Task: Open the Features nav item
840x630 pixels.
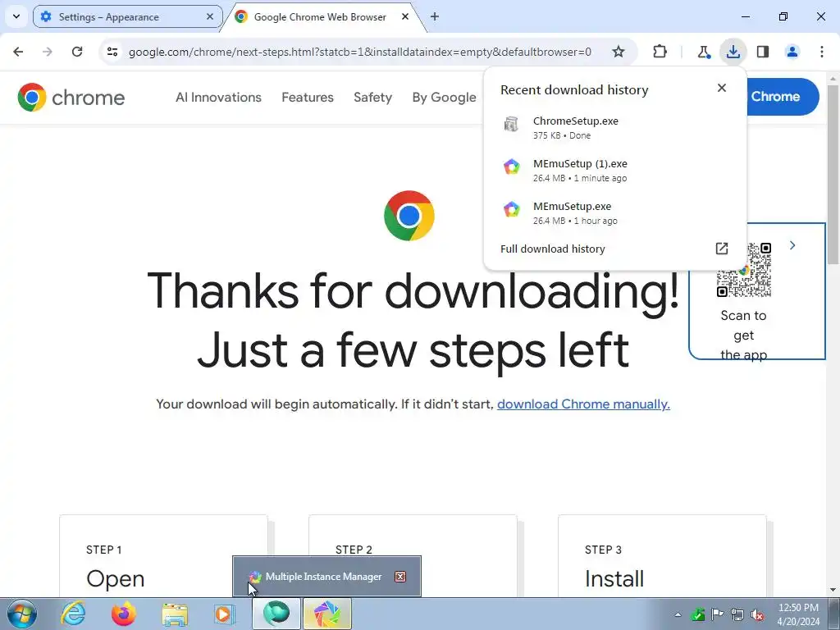Action: 308,97
